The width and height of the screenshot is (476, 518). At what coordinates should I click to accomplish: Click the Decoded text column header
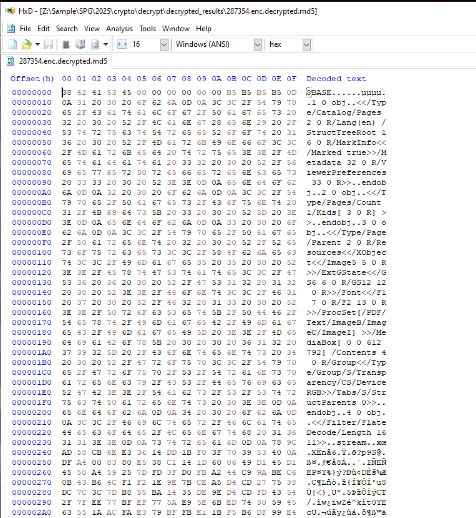pyautogui.click(x=336, y=79)
